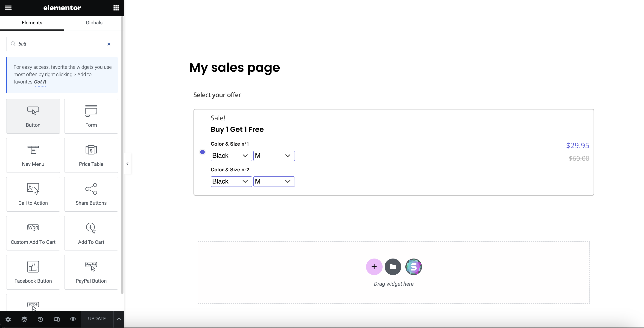Click the pink Add New Section plus
This screenshot has height=328, width=644.
(374, 267)
